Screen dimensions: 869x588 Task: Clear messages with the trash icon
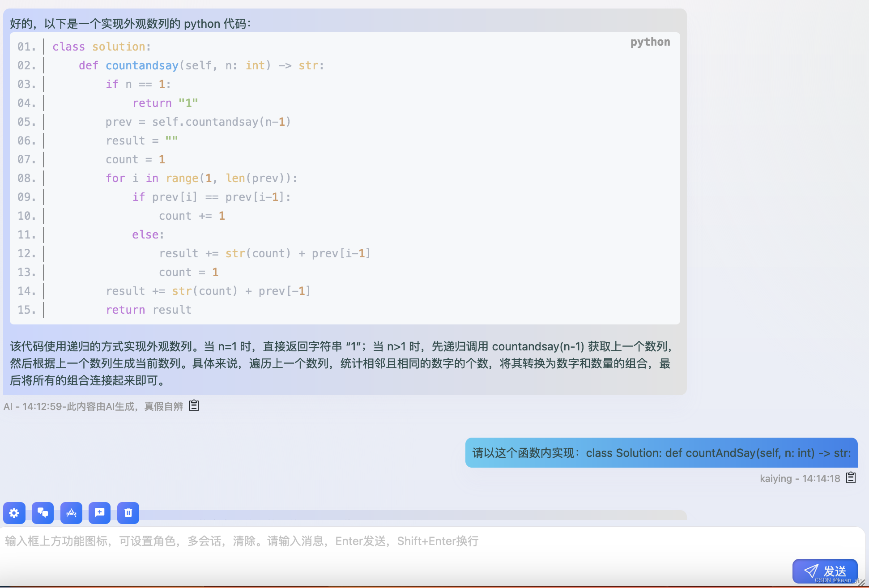tap(128, 513)
